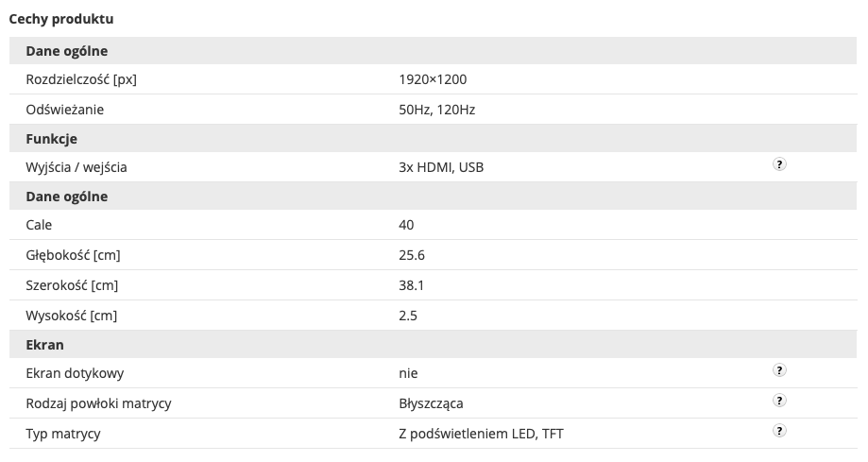This screenshot has width=868, height=462.
Task: Open help icon for Wyjścia / wejścia row
Action: (779, 164)
